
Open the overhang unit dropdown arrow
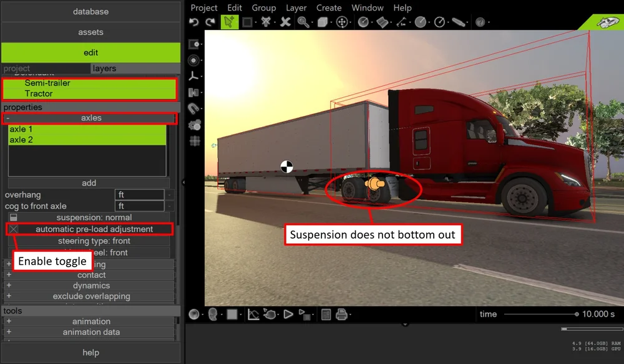(x=170, y=194)
